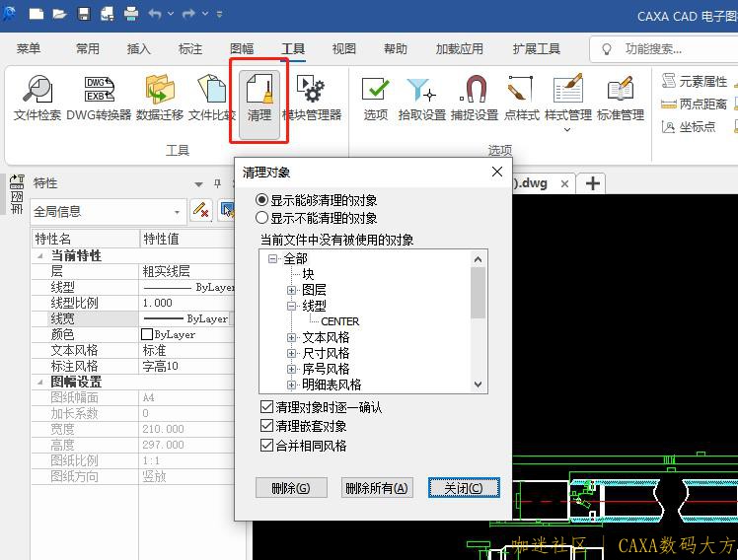
Task: Open the 特性 panel menu arrow
Action: pyautogui.click(x=198, y=183)
